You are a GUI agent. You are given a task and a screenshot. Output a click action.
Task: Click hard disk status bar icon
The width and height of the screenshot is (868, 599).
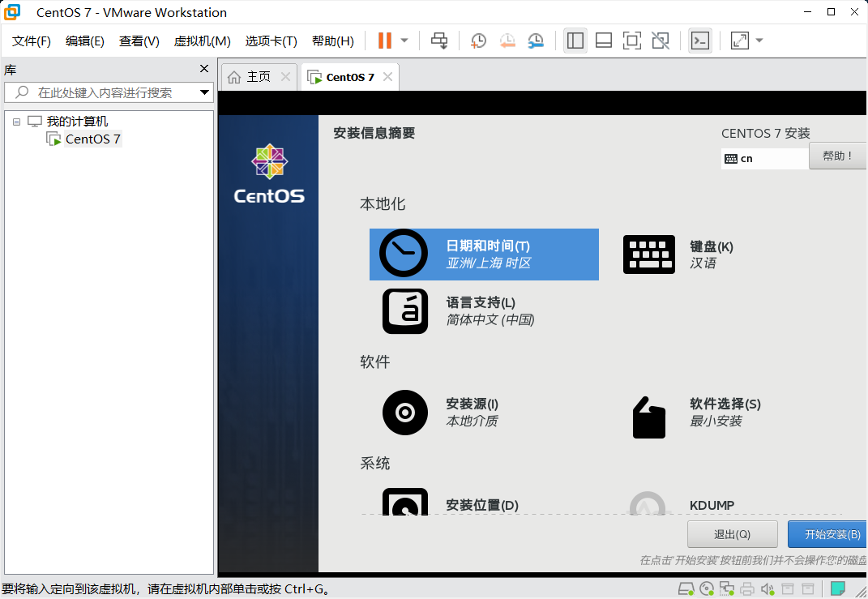click(686, 588)
